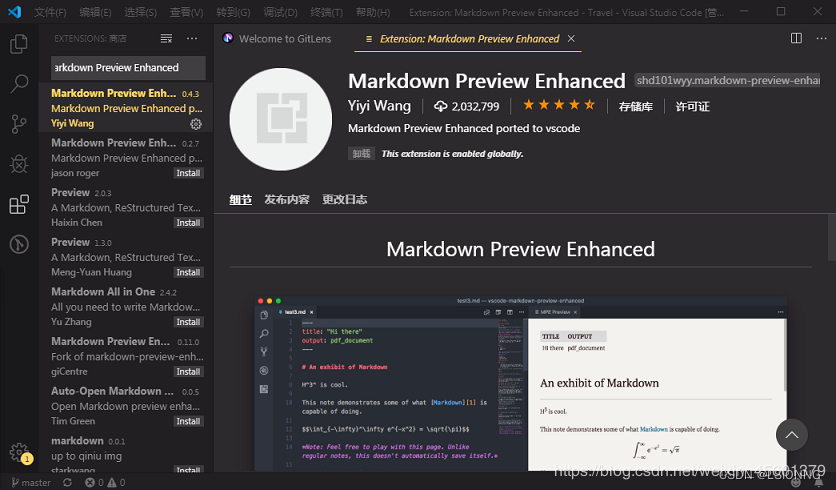This screenshot has height=490, width=836.
Task: Open the 文件(F) menu
Action: point(50,12)
